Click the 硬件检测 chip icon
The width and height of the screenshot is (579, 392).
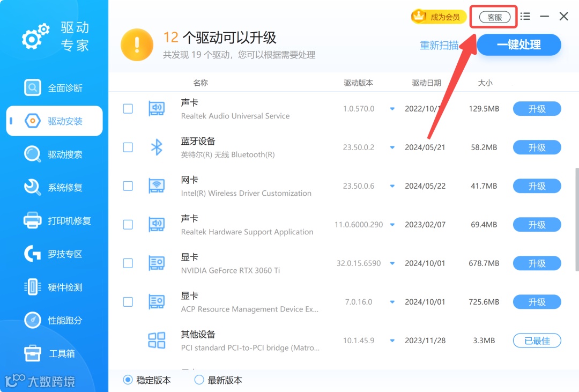click(x=33, y=287)
